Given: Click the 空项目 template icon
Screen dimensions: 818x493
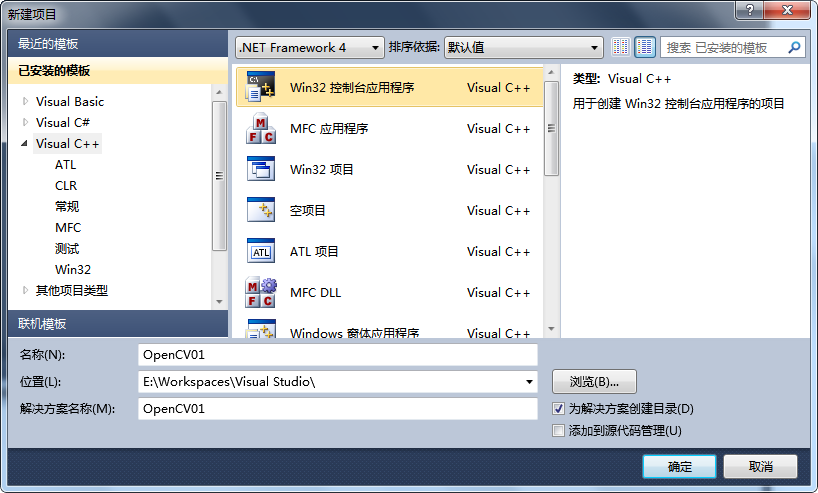Looking at the screenshot, I should click(260, 210).
